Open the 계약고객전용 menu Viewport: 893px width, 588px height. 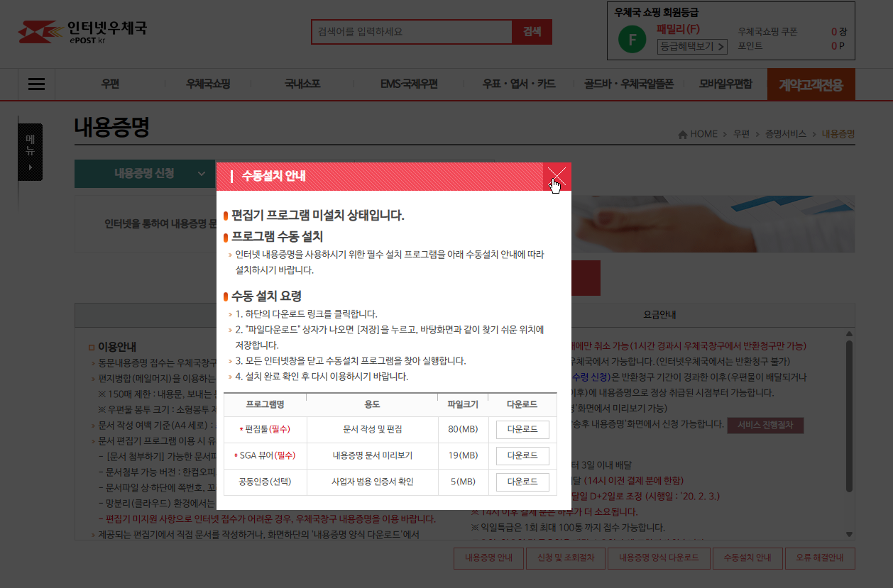811,84
